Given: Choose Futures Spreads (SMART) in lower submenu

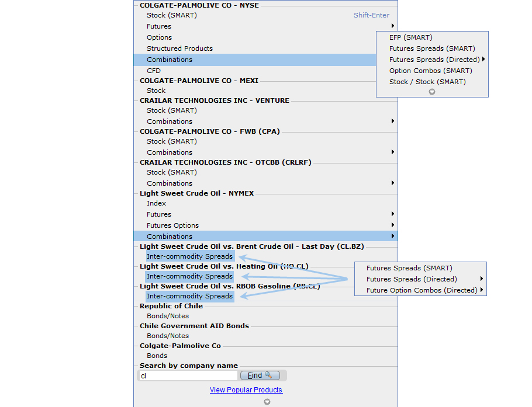Looking at the screenshot, I should coord(409,268).
